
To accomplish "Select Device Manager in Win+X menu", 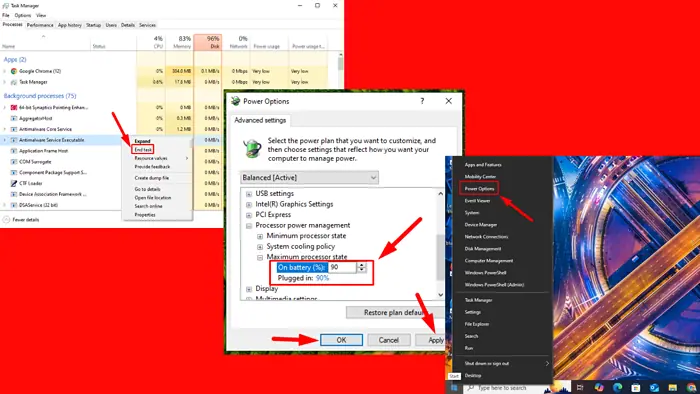I will pos(481,225).
